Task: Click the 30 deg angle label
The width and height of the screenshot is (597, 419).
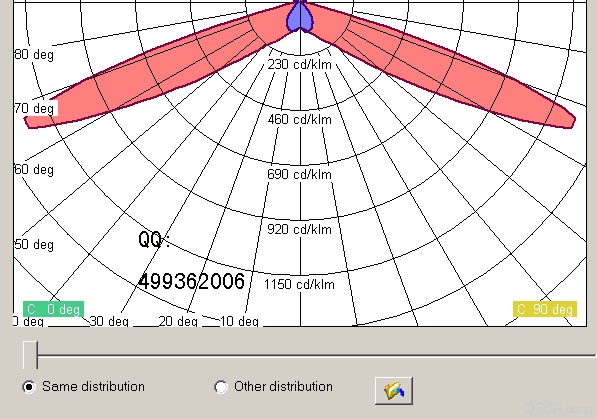Action: click(110, 321)
